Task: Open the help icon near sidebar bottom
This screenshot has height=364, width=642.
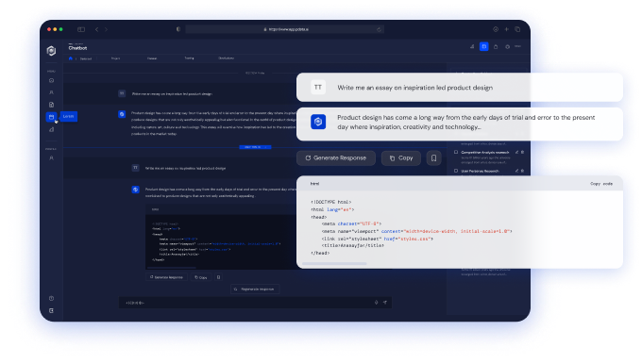Action: tap(51, 299)
